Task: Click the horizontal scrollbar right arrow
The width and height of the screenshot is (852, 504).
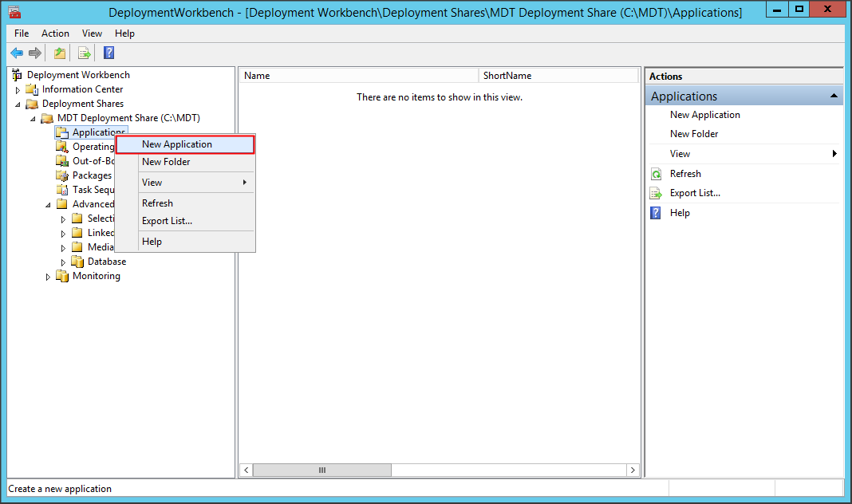Action: (633, 471)
